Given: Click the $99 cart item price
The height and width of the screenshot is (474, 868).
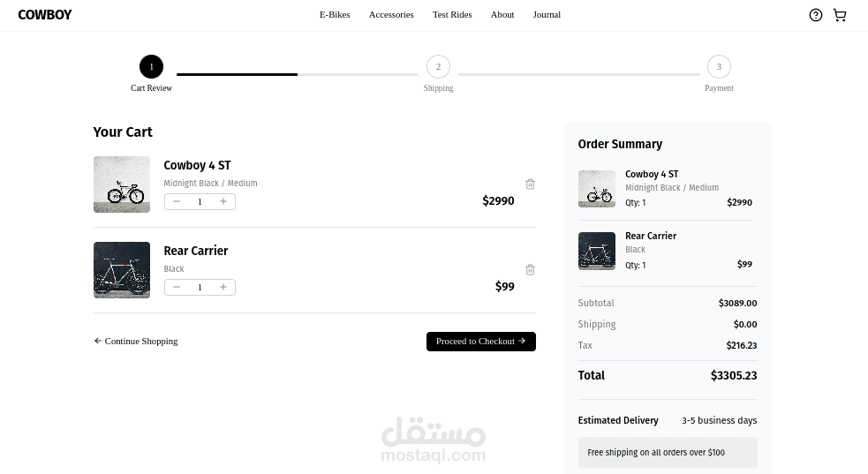Looking at the screenshot, I should click(x=504, y=287).
